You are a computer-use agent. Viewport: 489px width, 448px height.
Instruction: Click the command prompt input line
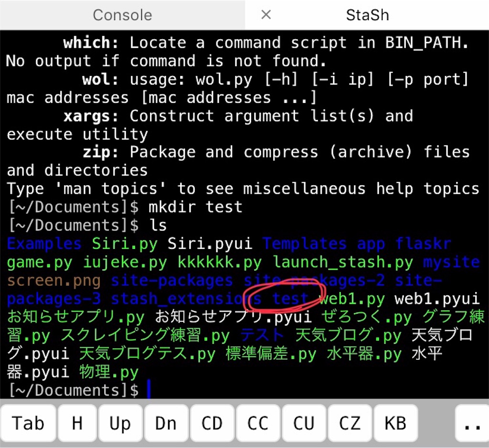(x=244, y=390)
